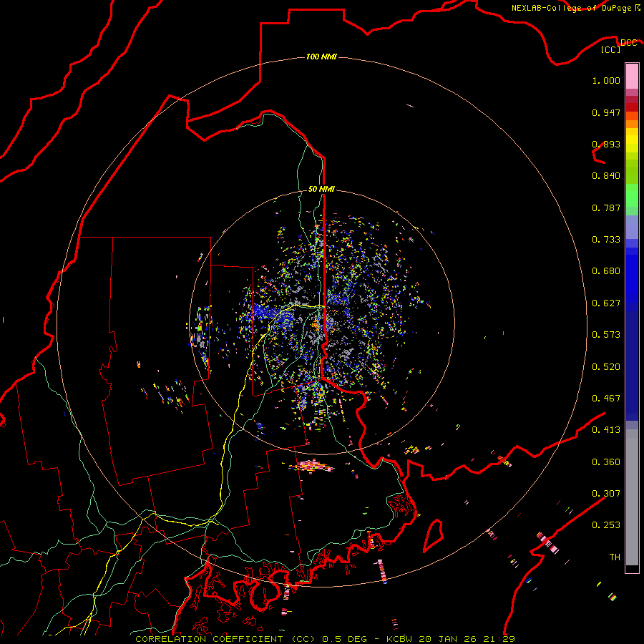Click the CORRELATION COEFFICIENT product caption at the bottom
The image size is (644, 644).
(x=325, y=639)
